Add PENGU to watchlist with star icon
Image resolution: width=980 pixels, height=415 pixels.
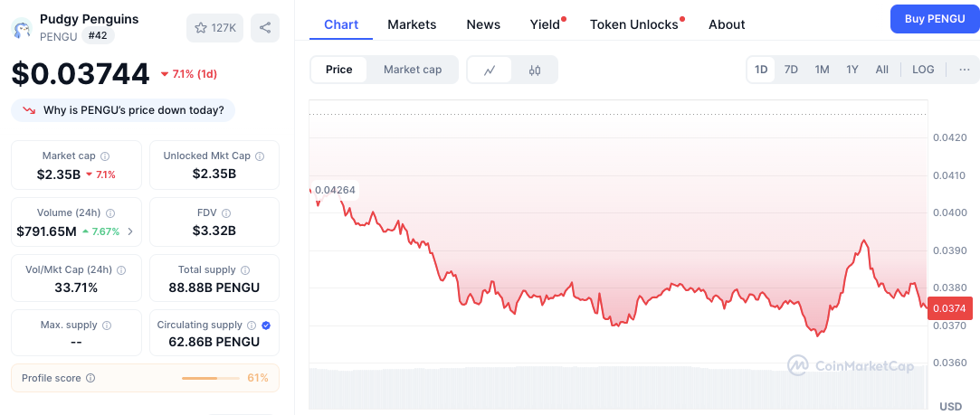click(214, 28)
